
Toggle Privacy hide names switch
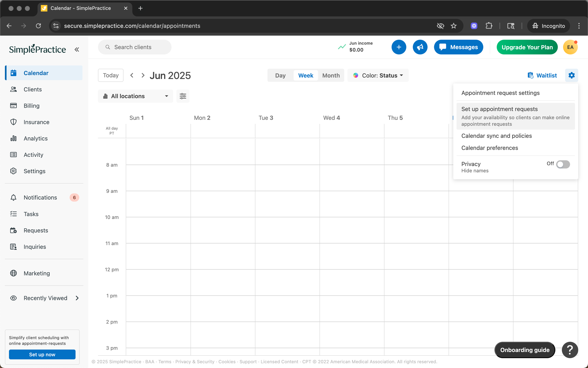[563, 164]
